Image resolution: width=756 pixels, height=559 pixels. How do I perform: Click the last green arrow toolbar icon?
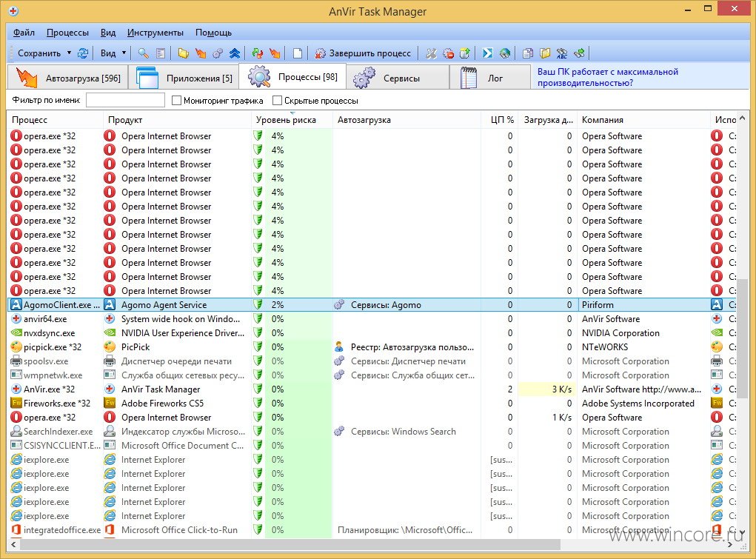pyautogui.click(x=580, y=53)
